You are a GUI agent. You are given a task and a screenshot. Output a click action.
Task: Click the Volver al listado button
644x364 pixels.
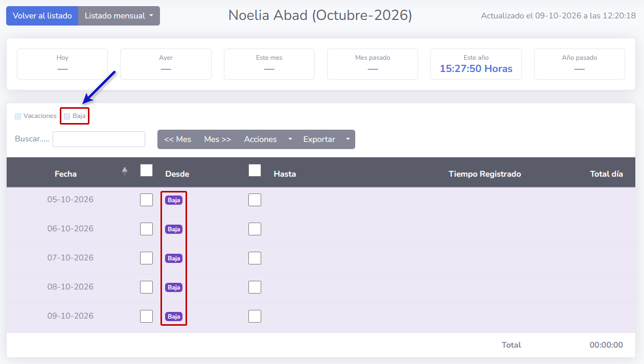(x=42, y=16)
